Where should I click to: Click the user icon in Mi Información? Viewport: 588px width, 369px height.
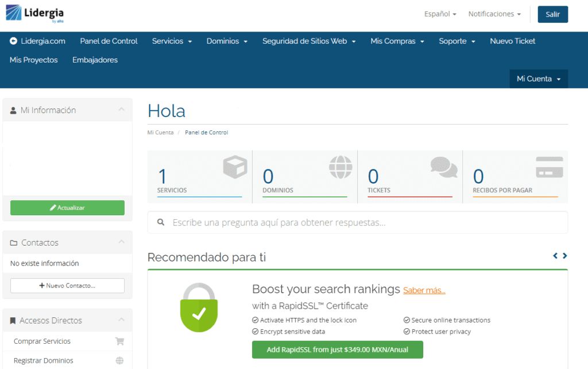13,111
